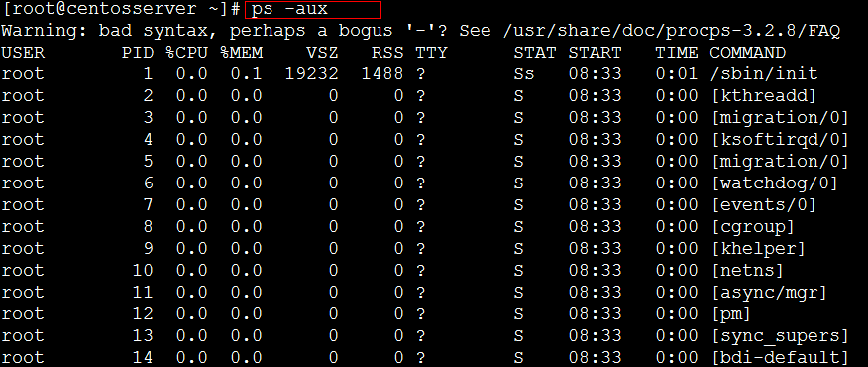868x367 pixels.
Task: Click the '[ksoftirqd/0]' process name
Action: (x=780, y=140)
